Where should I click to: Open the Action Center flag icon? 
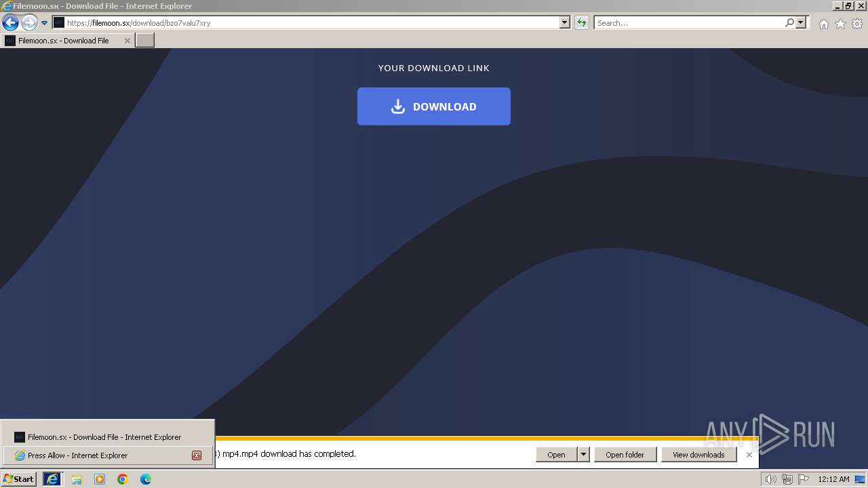[804, 479]
